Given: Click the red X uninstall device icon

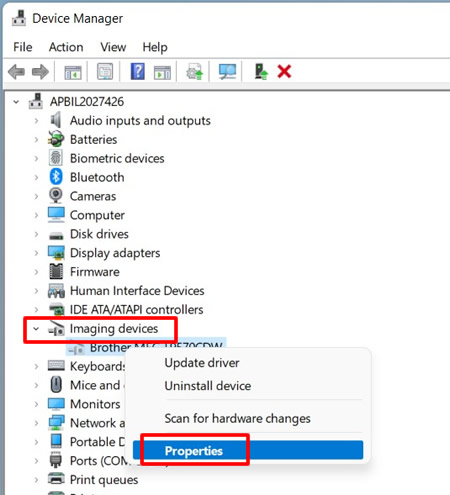Looking at the screenshot, I should click(284, 71).
